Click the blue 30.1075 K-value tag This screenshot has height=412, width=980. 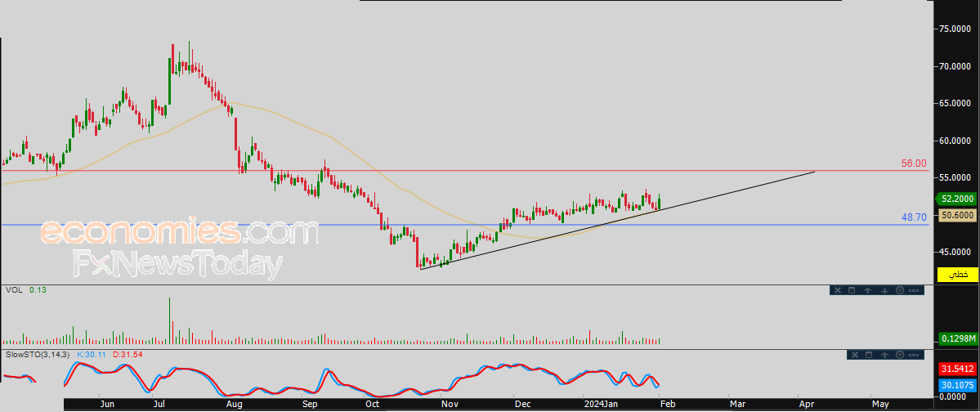pyautogui.click(x=958, y=384)
